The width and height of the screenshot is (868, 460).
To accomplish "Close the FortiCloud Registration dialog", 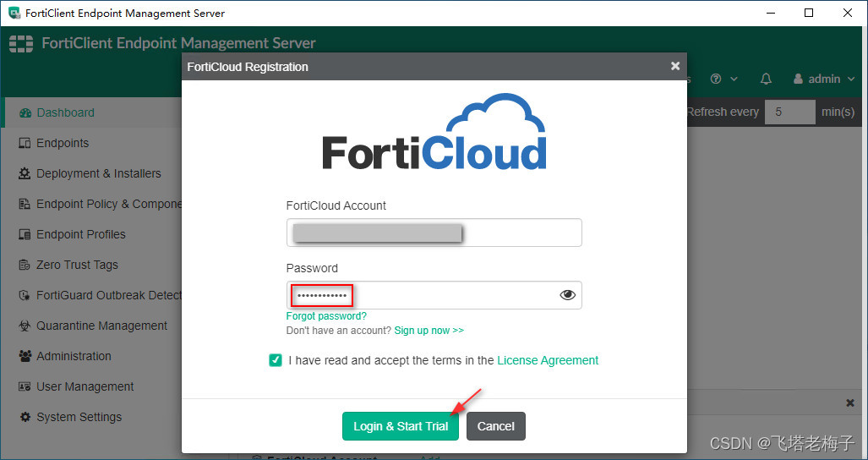I will click(674, 66).
